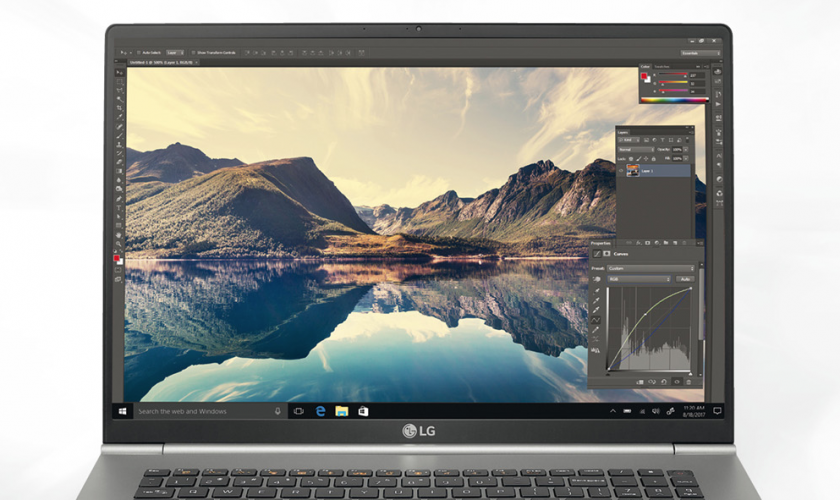Choose edit points curve mode

tap(596, 320)
